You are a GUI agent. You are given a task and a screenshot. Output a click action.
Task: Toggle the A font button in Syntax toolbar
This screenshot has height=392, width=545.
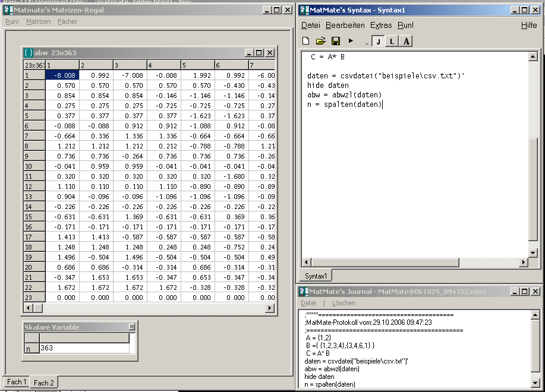406,41
